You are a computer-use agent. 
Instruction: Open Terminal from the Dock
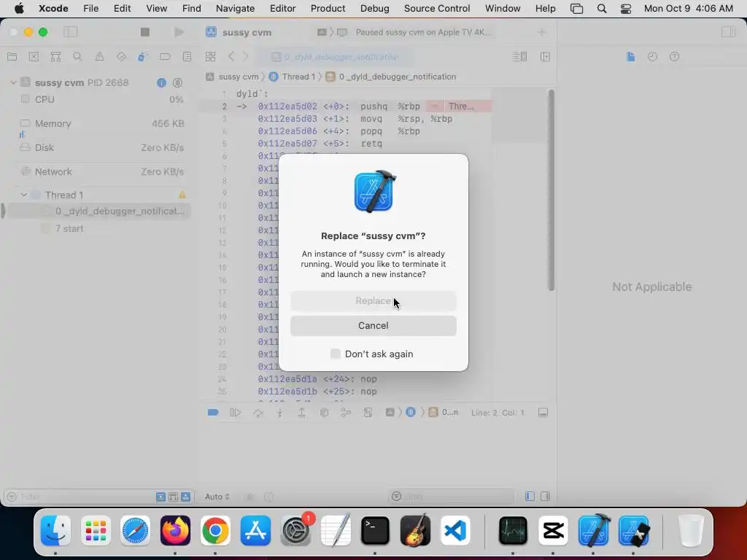pyautogui.click(x=375, y=531)
